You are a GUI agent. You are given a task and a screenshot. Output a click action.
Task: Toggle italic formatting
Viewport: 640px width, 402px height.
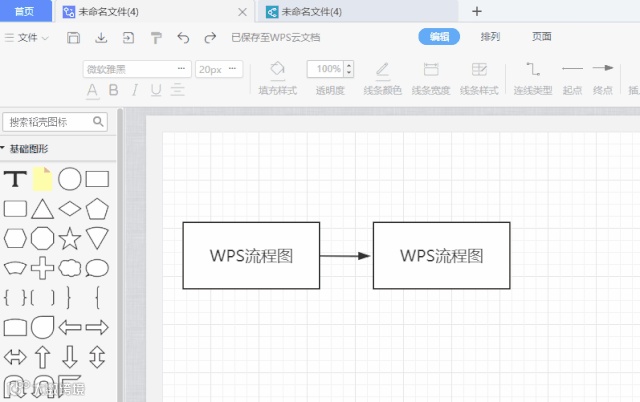pos(135,90)
